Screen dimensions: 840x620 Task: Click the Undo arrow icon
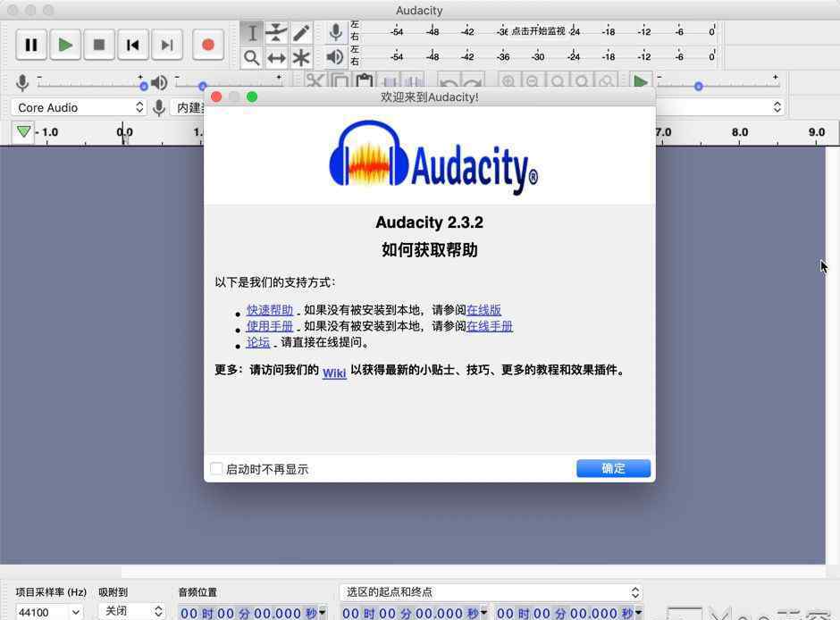tap(449, 81)
